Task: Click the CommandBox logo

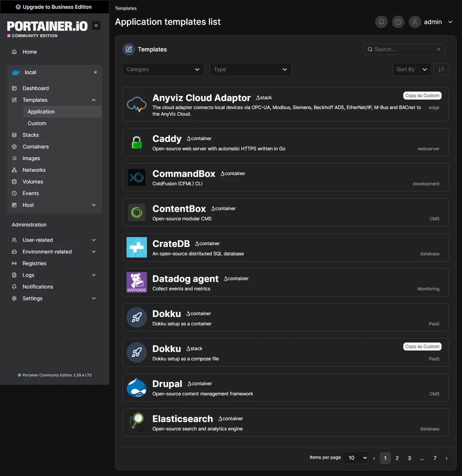Action: (x=137, y=177)
